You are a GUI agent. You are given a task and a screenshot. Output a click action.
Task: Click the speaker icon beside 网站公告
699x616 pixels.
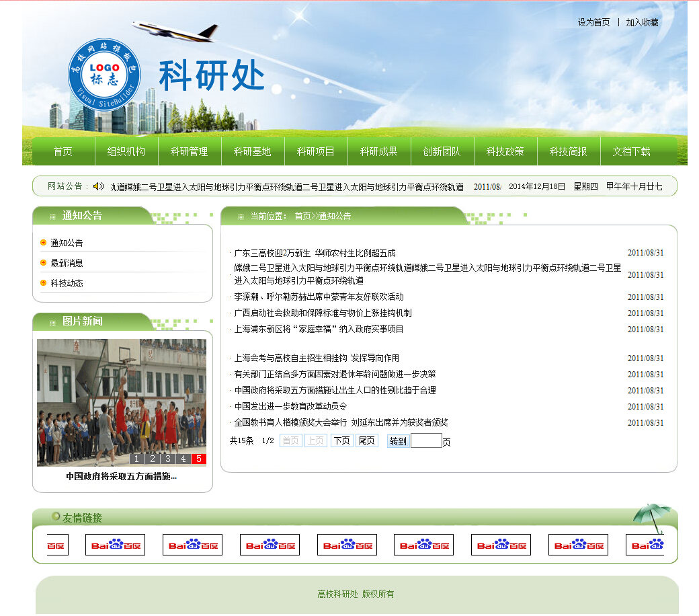[98, 186]
